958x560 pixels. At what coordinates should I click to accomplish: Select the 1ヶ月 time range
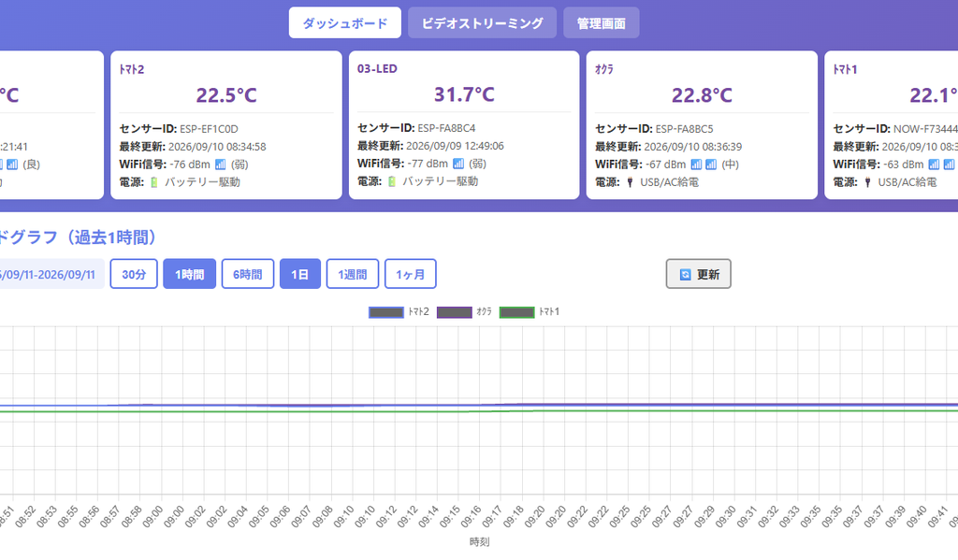tap(411, 274)
